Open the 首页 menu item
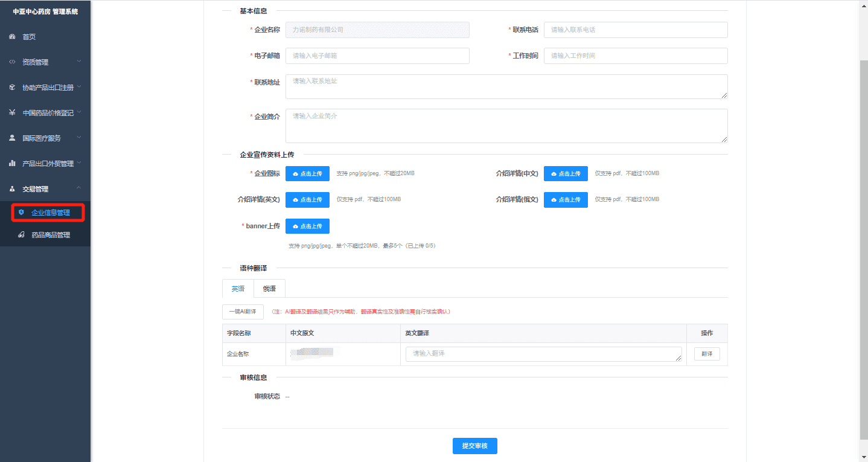 45,37
